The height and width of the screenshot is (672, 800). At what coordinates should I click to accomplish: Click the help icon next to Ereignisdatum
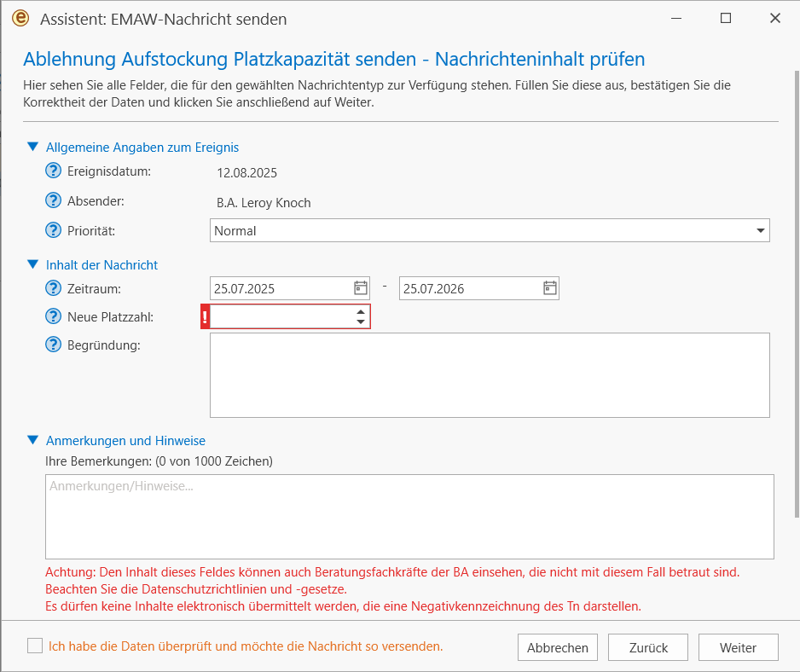[x=53, y=171]
